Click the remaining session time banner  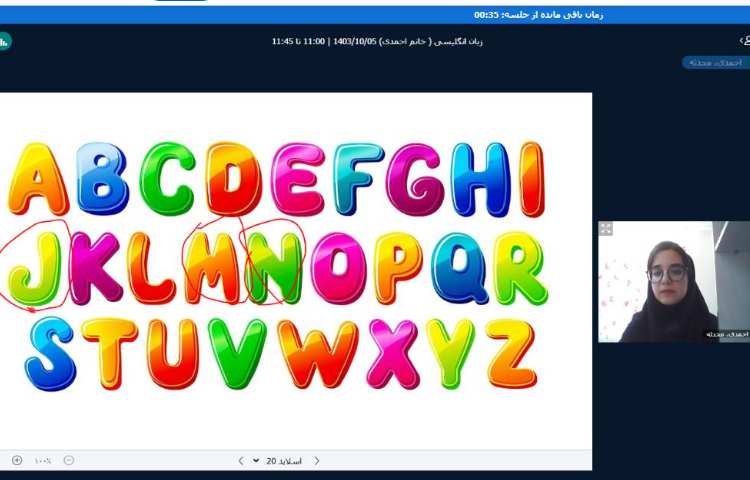click(538, 15)
